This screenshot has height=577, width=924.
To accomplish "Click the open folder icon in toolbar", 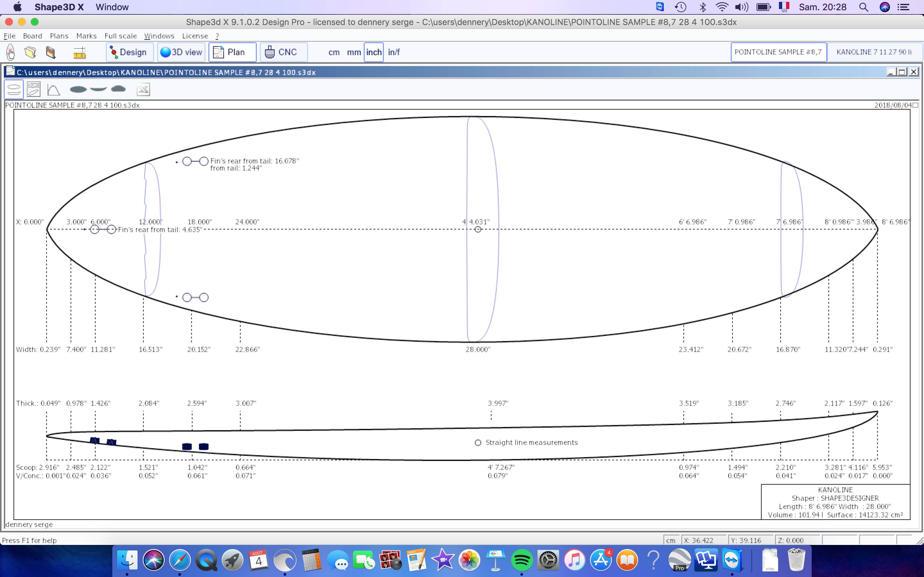I will [30, 52].
